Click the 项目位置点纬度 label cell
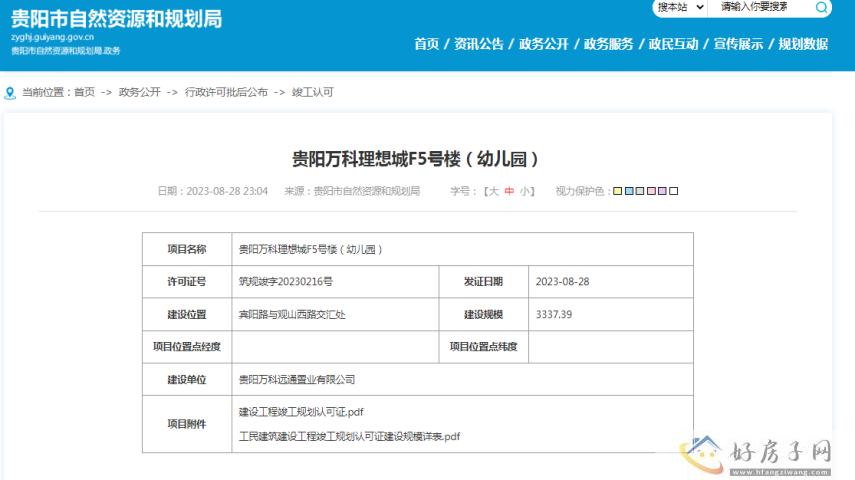The image size is (855, 480). click(484, 347)
